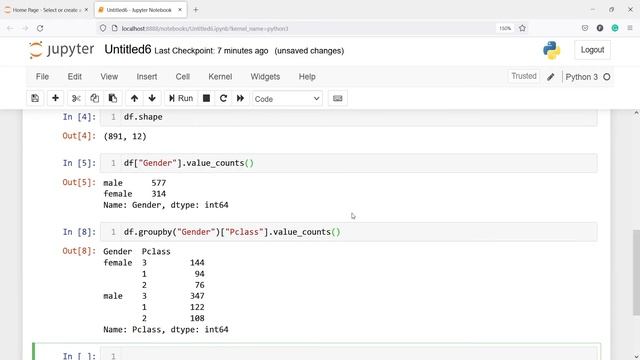This screenshot has width=640, height=360.
Task: Open the View menu
Action: tap(109, 77)
